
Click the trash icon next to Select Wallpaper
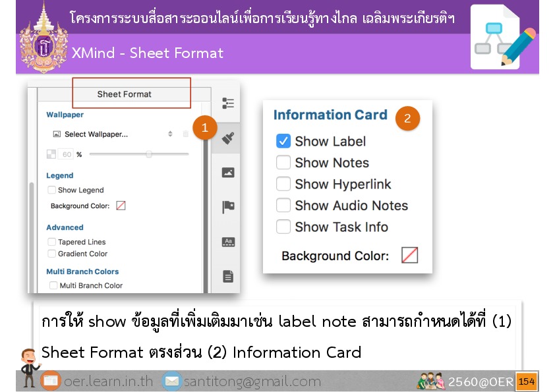click(186, 134)
